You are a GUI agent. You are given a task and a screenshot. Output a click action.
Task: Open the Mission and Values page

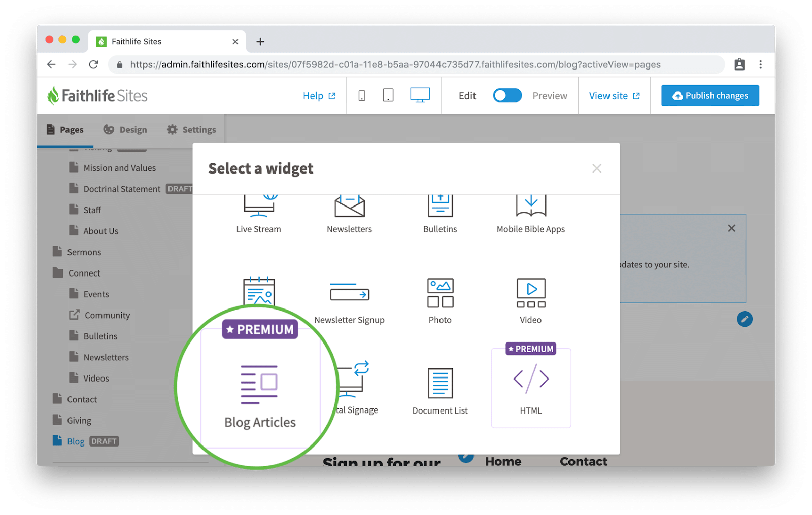112,167
